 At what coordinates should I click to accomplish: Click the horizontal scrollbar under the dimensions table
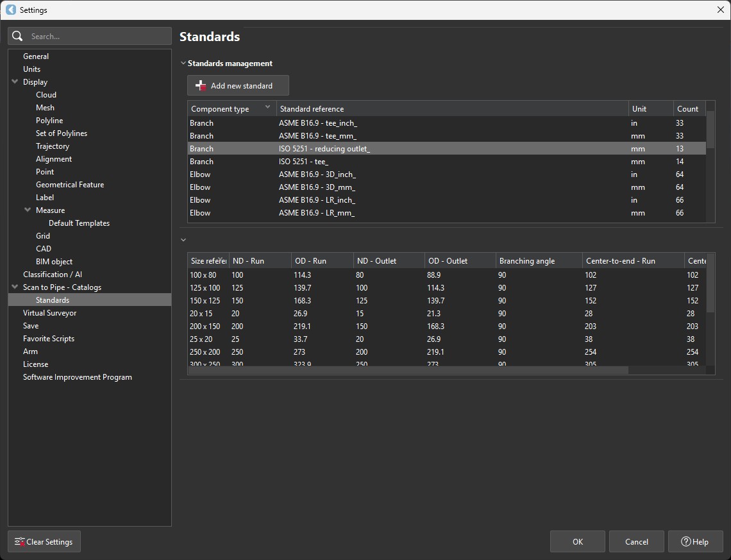404,370
